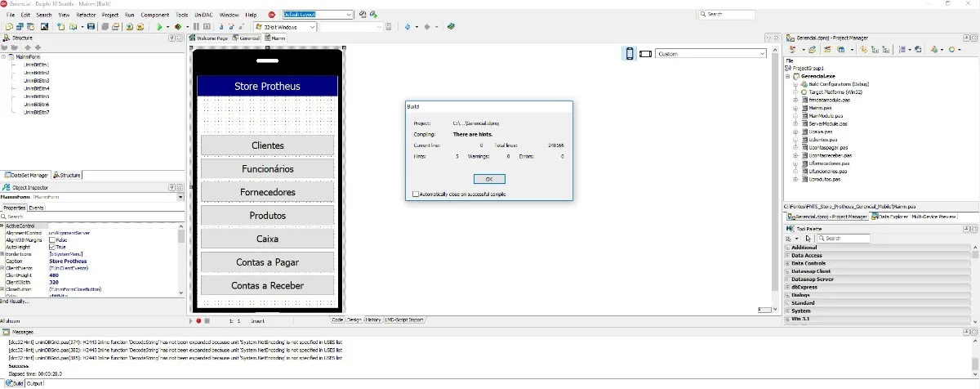This screenshot has width=980, height=389.
Task: Click the Project Manager first toolbar icon
Action: click(x=792, y=50)
